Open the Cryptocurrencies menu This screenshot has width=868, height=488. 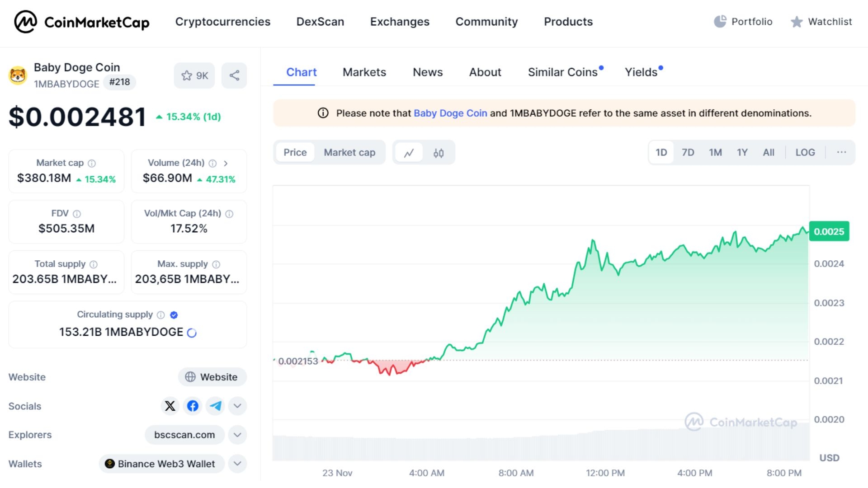(x=223, y=21)
